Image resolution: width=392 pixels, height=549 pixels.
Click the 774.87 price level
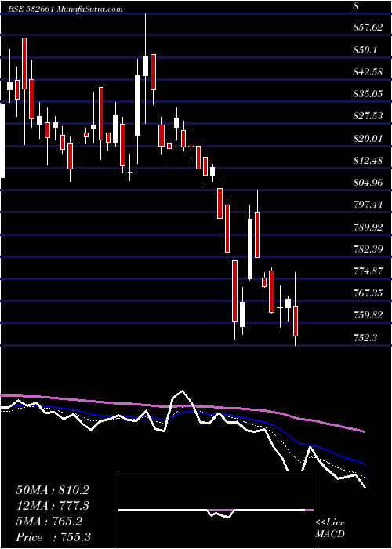coord(368,271)
